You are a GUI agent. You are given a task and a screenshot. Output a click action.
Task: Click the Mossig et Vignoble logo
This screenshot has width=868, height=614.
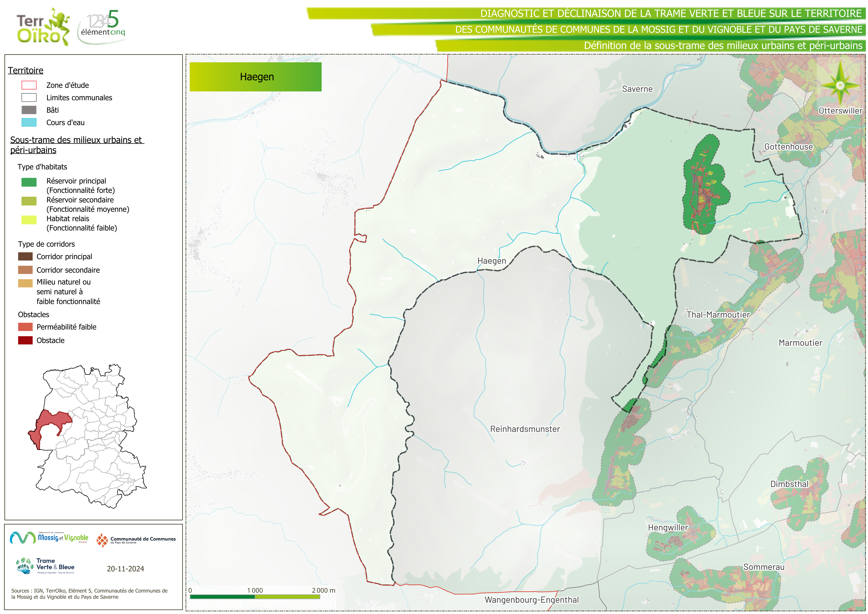pos(49,538)
